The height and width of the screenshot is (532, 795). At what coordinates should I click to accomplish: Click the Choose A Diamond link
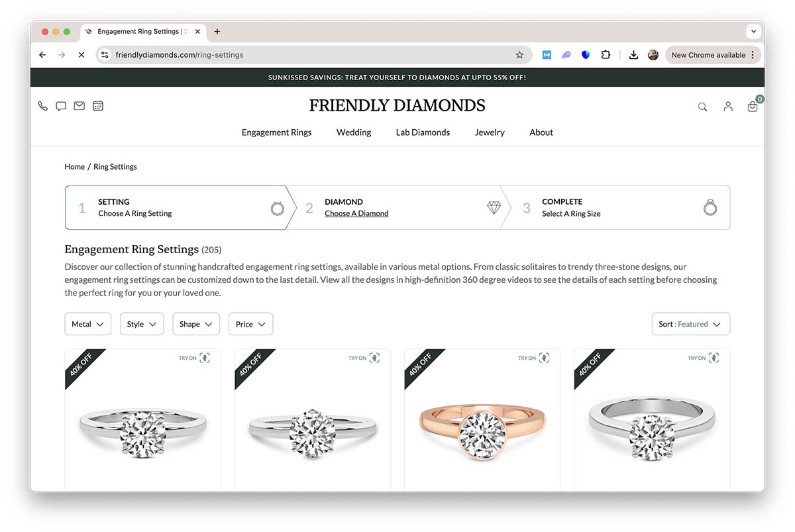pos(356,213)
